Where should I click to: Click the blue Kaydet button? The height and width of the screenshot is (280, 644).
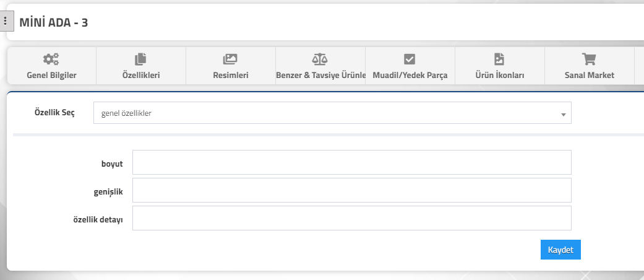[x=560, y=250]
